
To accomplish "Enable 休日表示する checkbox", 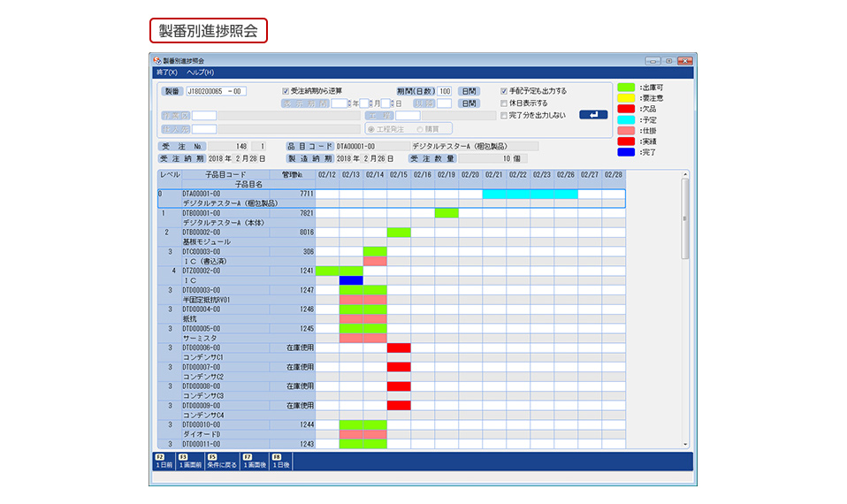I will pyautogui.click(x=504, y=103).
